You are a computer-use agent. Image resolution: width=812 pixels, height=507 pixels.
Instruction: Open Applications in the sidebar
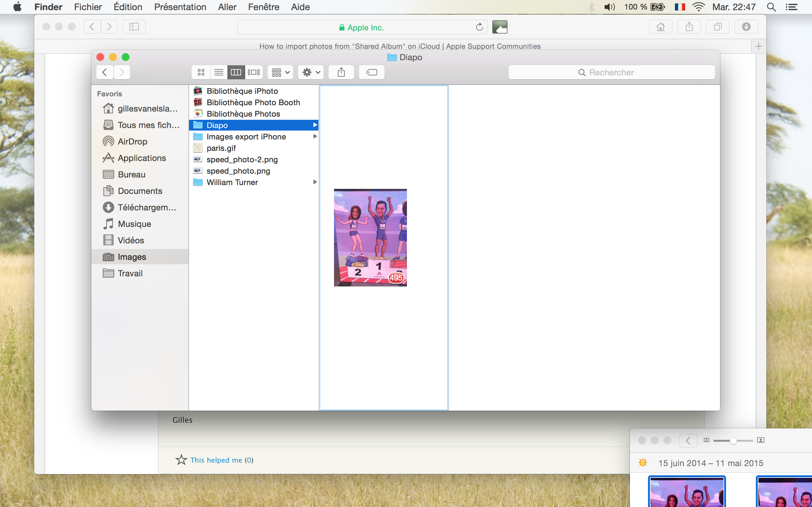pos(141,158)
